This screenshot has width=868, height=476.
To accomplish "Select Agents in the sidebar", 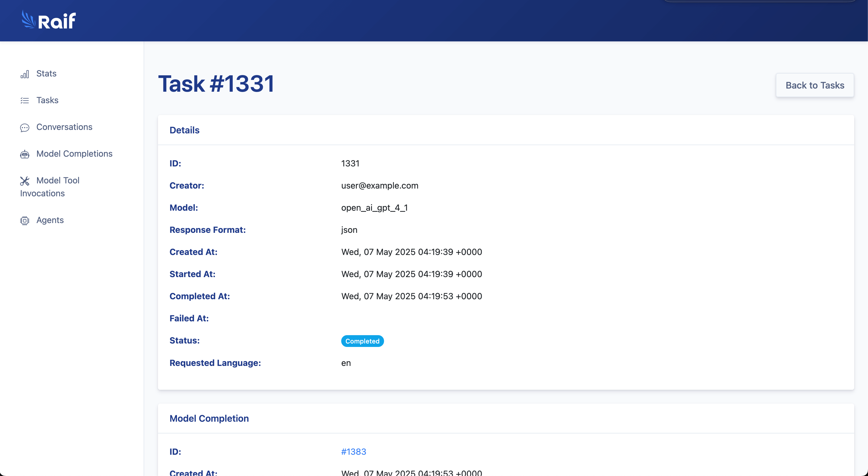I will tap(50, 220).
